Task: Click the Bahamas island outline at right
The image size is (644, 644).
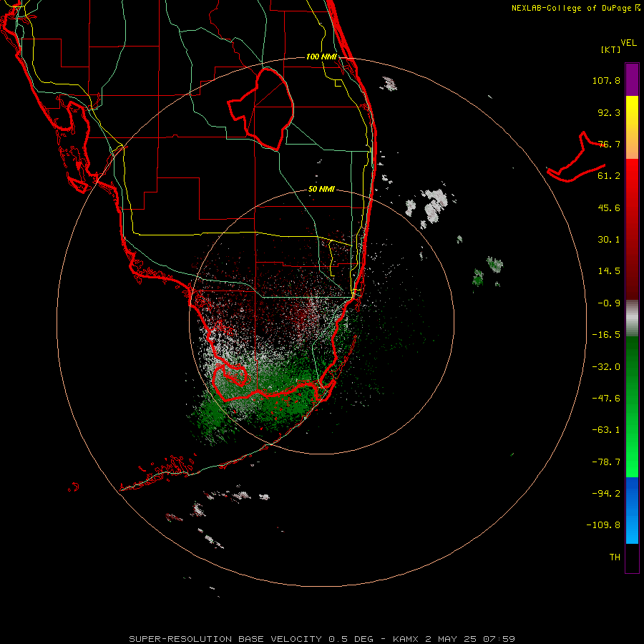Action: pos(576,157)
